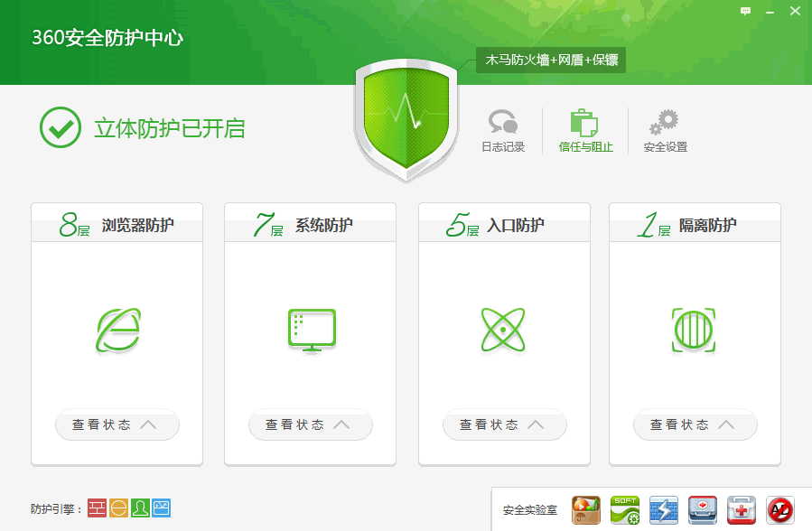
Task: Open the feedback speech bubble icon
Action: tap(746, 11)
